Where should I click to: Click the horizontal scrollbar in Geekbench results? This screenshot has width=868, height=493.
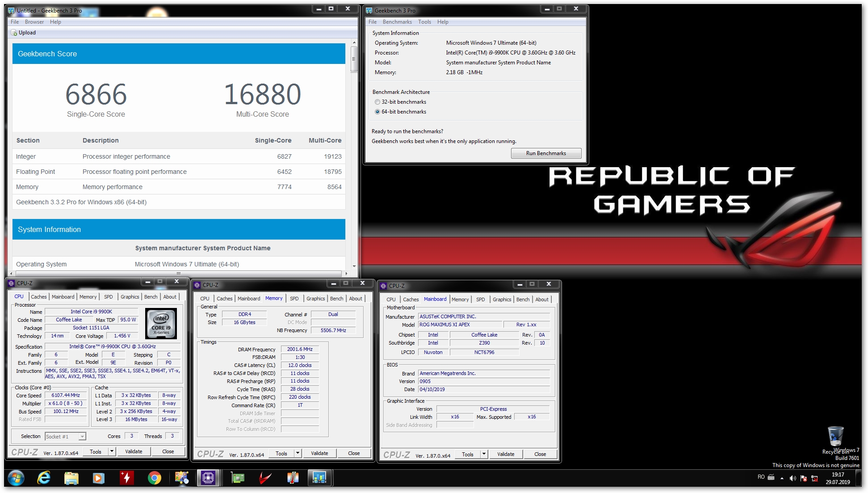179,274
